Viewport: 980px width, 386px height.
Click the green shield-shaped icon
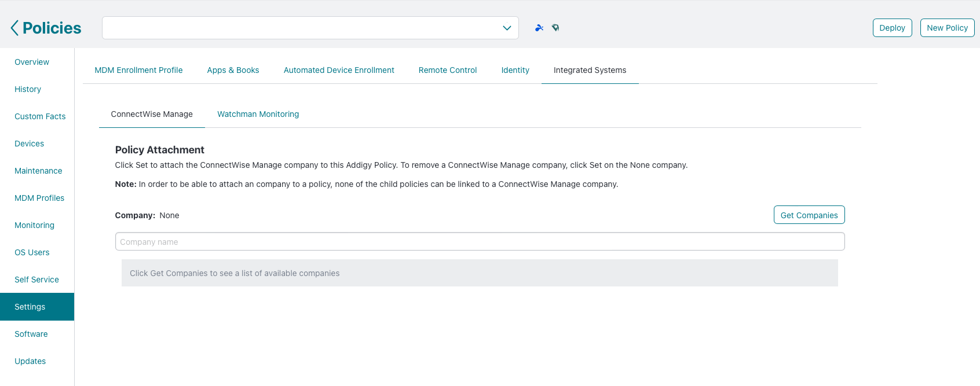coord(555,28)
